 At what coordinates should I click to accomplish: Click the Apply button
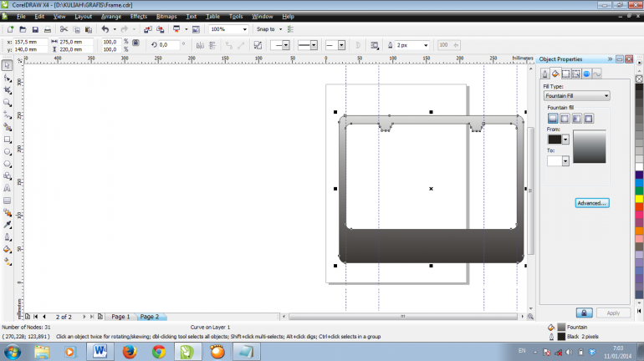613,313
